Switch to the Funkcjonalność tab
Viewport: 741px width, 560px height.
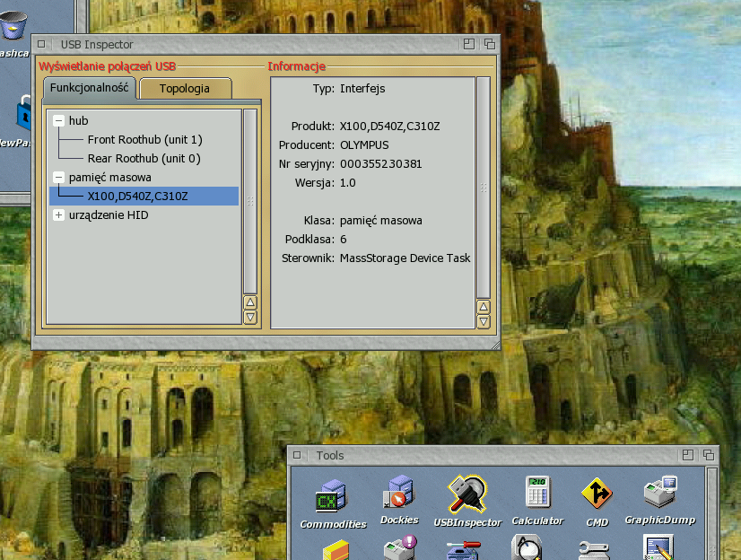(90, 88)
